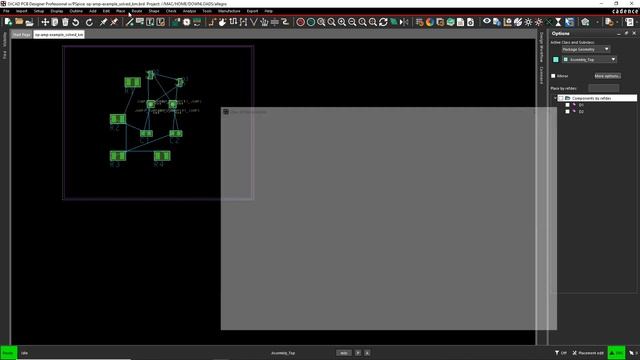Select the Add Connect routing icon
Screen dimensions: 640x360
coord(212,22)
